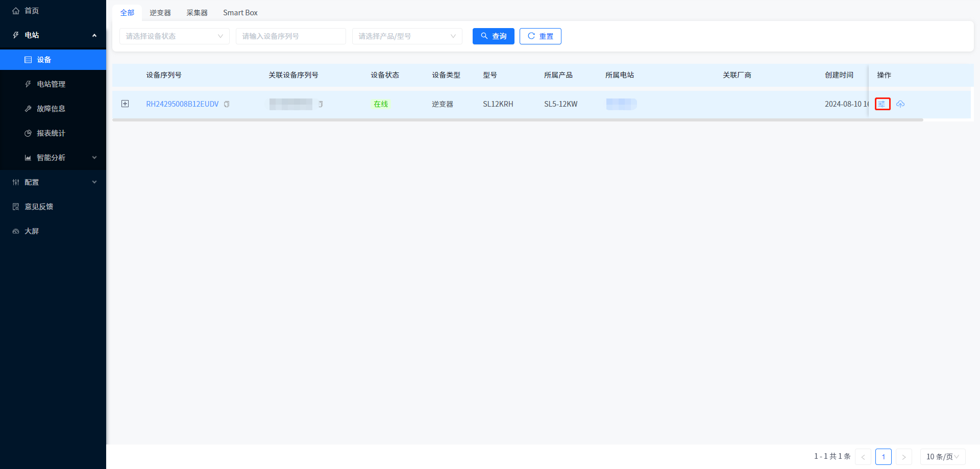The width and height of the screenshot is (980, 469).
Task: Open the 首页 home page
Action: [x=32, y=11]
